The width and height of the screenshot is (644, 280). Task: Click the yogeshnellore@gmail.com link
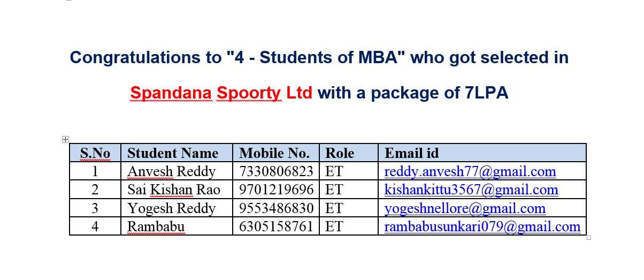(465, 208)
